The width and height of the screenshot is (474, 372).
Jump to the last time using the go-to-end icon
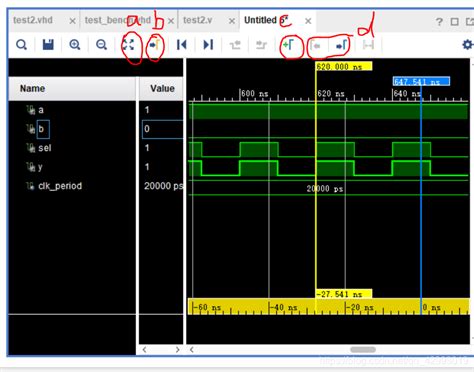[208, 45]
